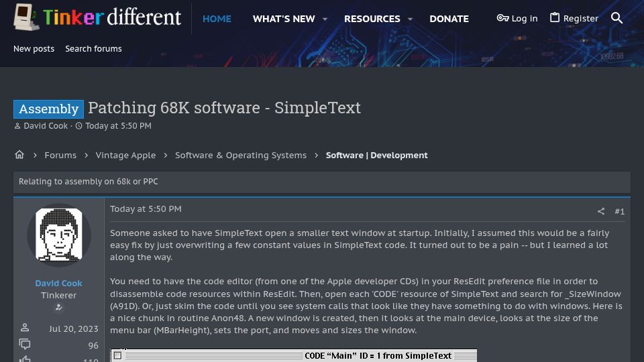Viewport: 644px width, 362px height.
Task: Click the join date Jul 20, 2023
Action: click(74, 328)
